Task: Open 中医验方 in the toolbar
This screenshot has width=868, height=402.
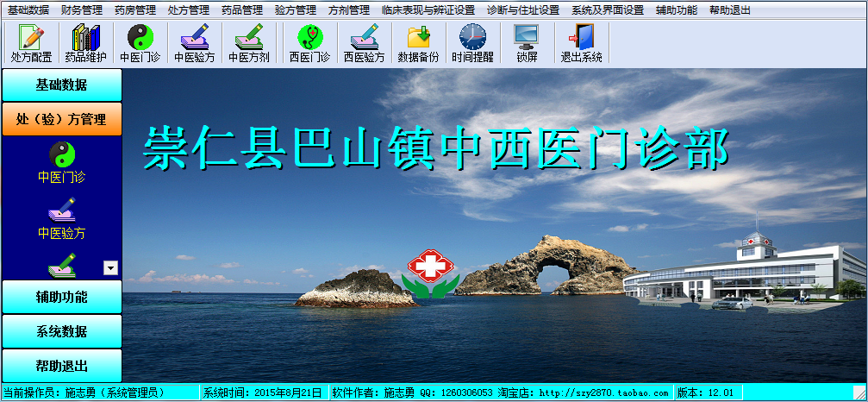Action: (x=194, y=43)
